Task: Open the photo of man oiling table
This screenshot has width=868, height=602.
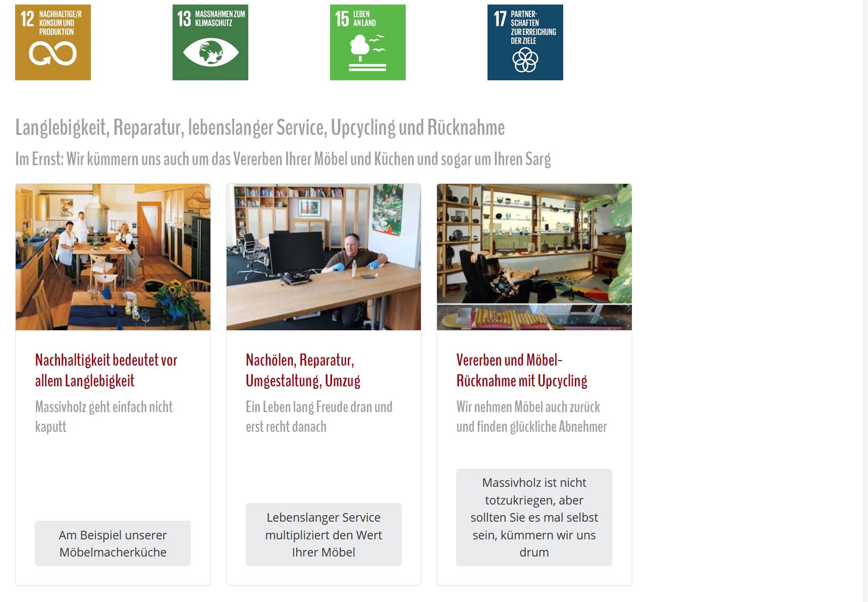Action: pyautogui.click(x=323, y=257)
